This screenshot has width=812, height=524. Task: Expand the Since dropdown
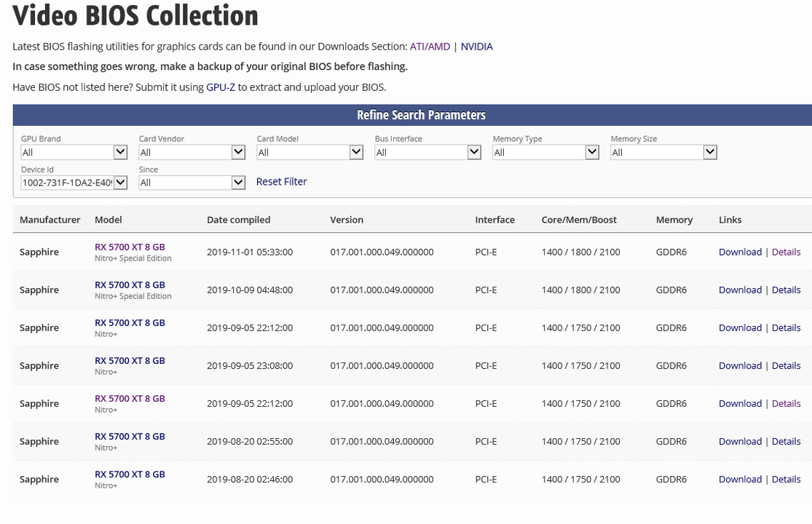pyautogui.click(x=192, y=183)
